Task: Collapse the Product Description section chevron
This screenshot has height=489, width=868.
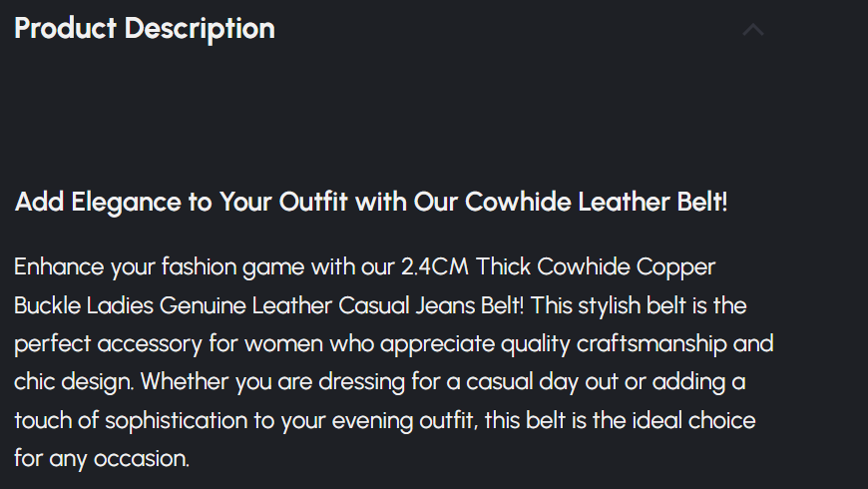Action: [753, 30]
